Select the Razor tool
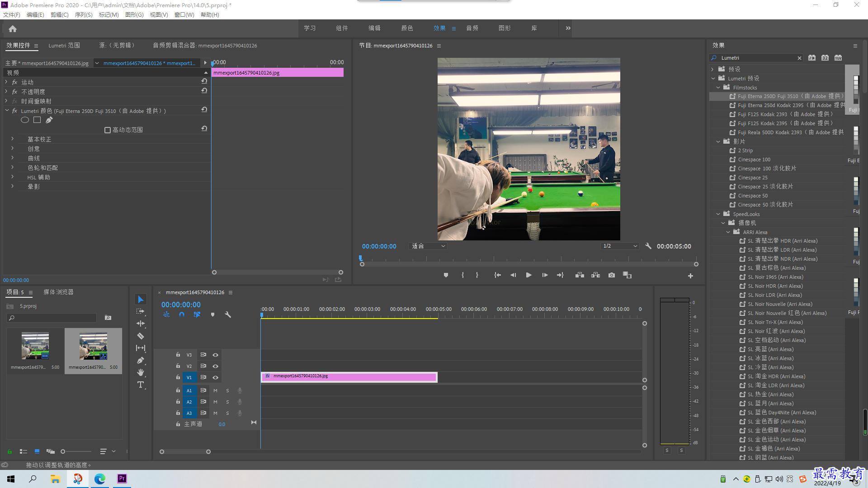Viewport: 868px width, 488px height. 141,336
